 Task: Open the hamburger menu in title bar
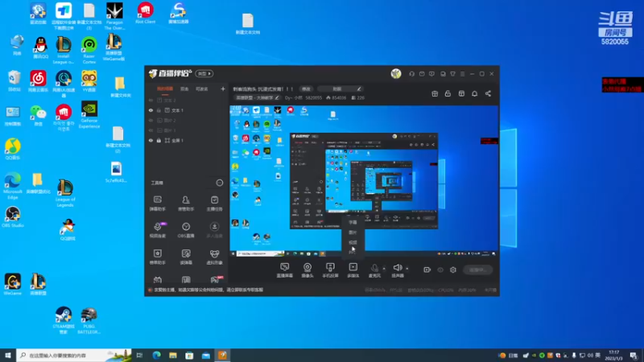click(x=462, y=74)
